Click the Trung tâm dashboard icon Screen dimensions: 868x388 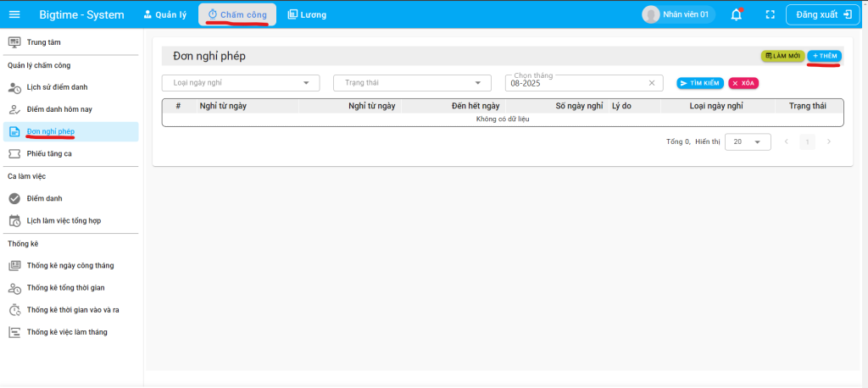[14, 42]
